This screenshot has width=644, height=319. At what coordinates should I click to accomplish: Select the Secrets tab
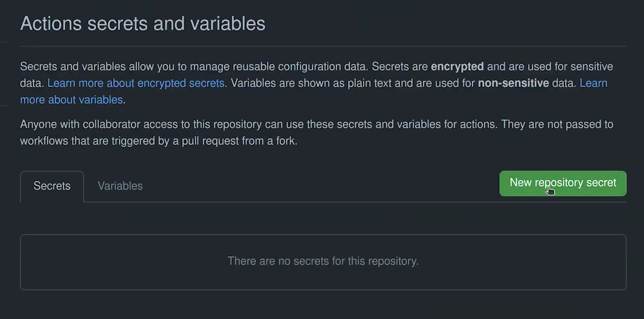pos(52,186)
